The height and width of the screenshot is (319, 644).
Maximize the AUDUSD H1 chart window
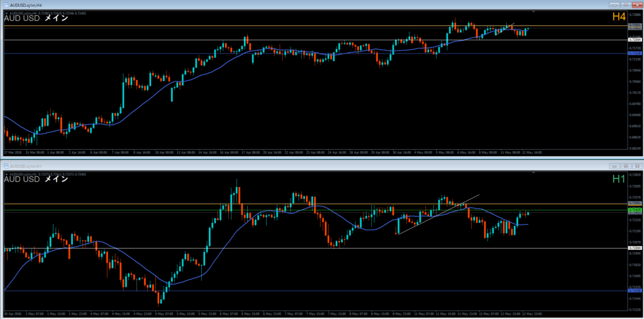[x=626, y=166]
